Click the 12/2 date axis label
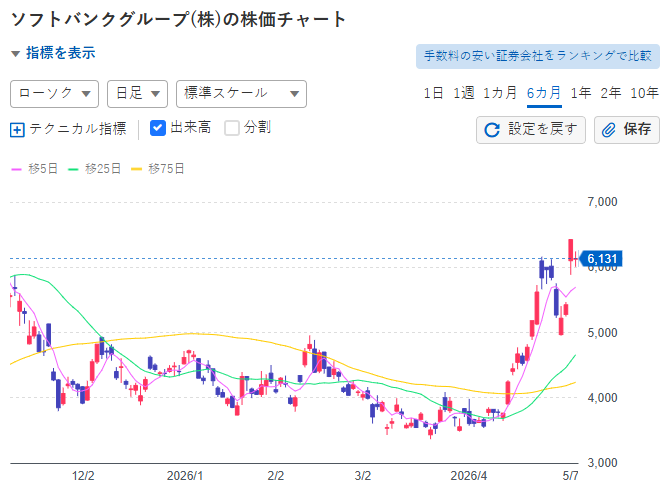The height and width of the screenshot is (493, 671). pyautogui.click(x=83, y=476)
